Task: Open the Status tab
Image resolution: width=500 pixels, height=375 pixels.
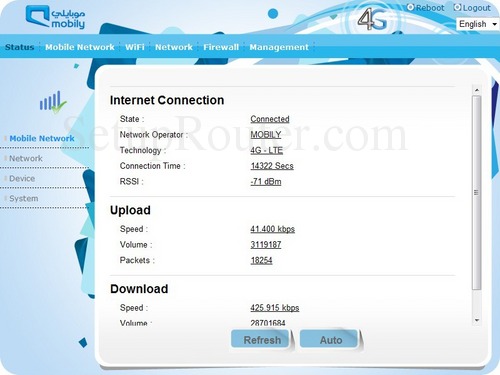Action: [20, 47]
